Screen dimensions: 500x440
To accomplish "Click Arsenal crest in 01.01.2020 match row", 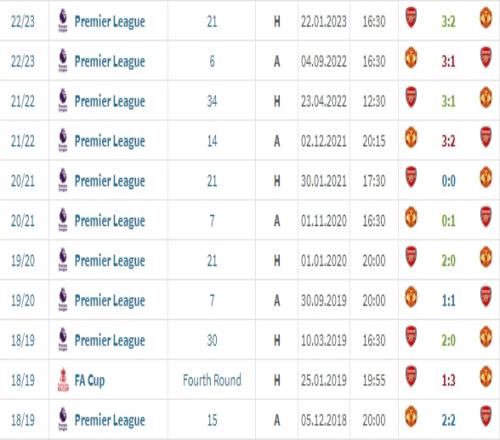I will click(x=411, y=257).
